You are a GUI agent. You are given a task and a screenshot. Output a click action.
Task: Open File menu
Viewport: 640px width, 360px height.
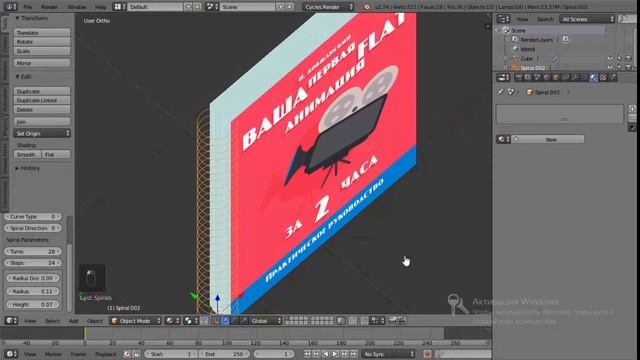pos(27,7)
